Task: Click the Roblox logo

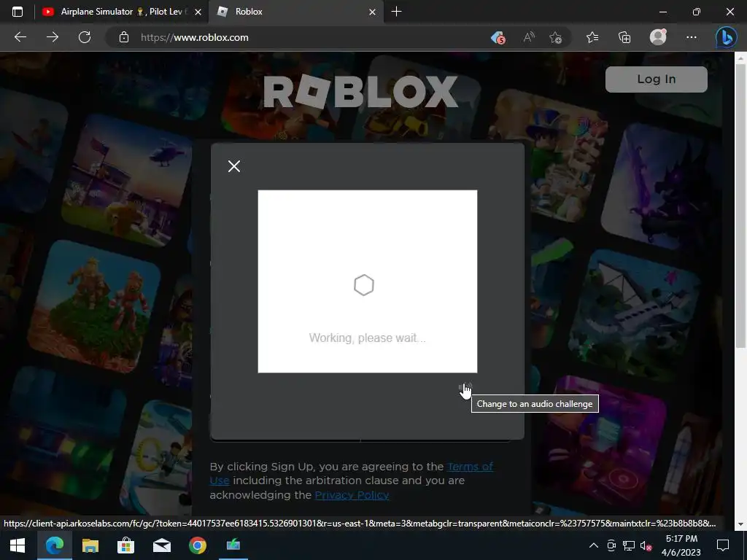Action: pyautogui.click(x=360, y=91)
